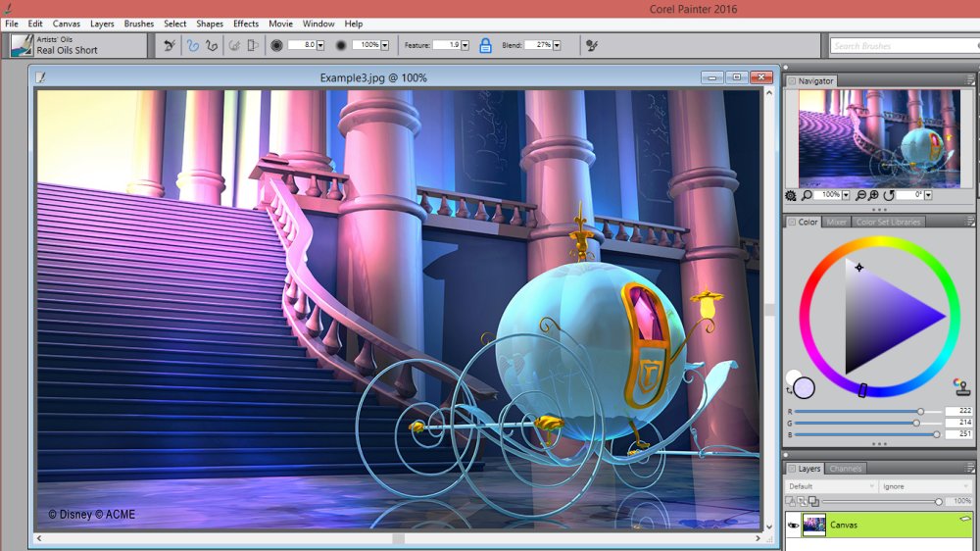Image resolution: width=980 pixels, height=551 pixels.
Task: Click zoom in icon in Navigator
Action: (873, 196)
